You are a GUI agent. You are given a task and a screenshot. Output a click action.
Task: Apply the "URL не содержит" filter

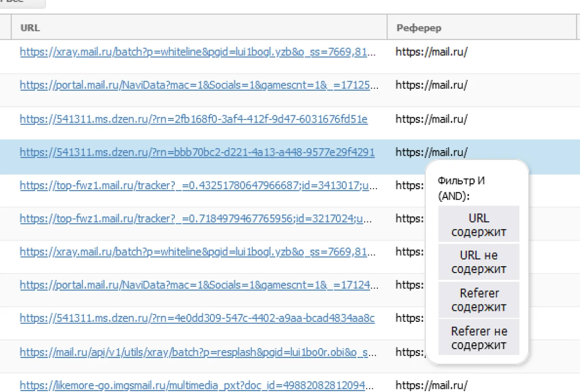pos(479,262)
